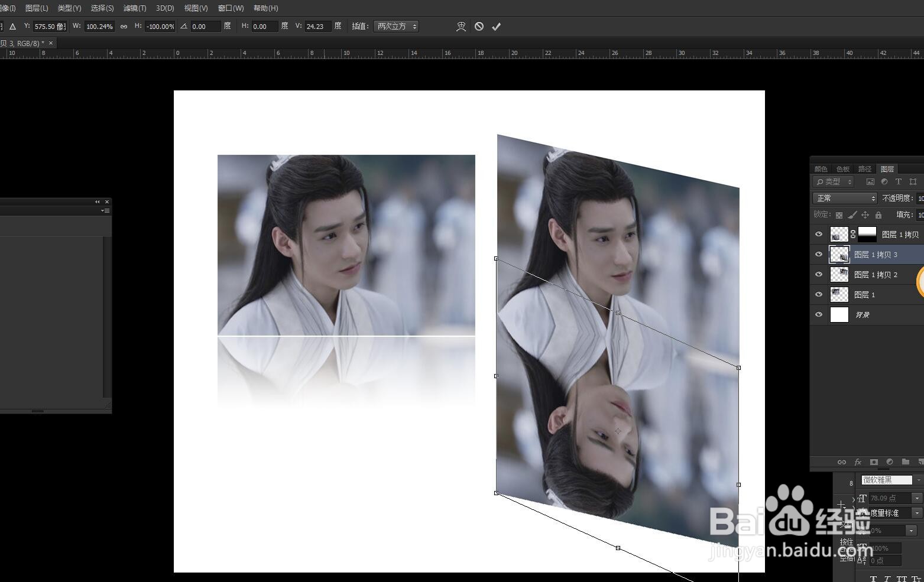Close the document tab with x
Screen dimensions: 924x582
pyautogui.click(x=51, y=43)
